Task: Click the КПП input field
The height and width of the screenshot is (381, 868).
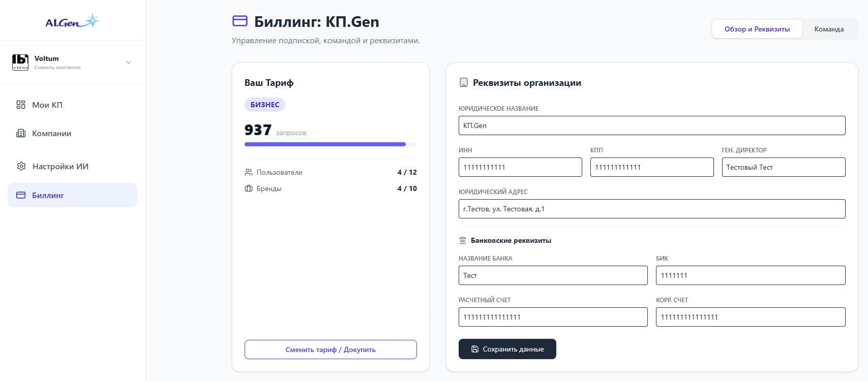Action: (x=652, y=167)
